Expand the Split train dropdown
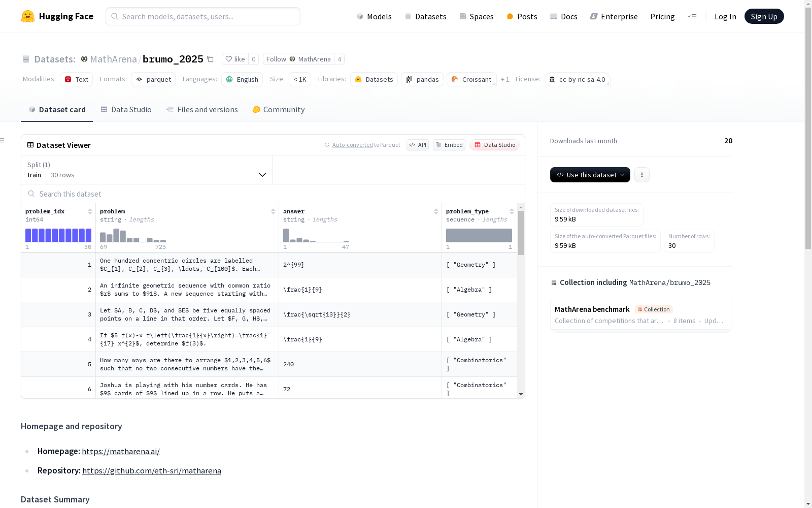Viewport: 812px width, 508px height. click(147, 170)
